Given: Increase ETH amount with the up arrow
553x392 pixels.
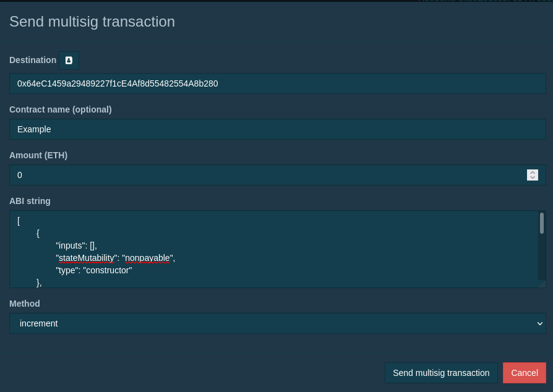Looking at the screenshot, I should tap(533, 173).
